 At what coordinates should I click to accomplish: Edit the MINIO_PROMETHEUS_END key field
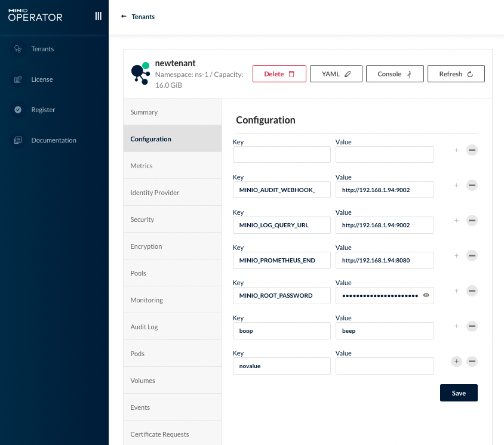click(282, 260)
